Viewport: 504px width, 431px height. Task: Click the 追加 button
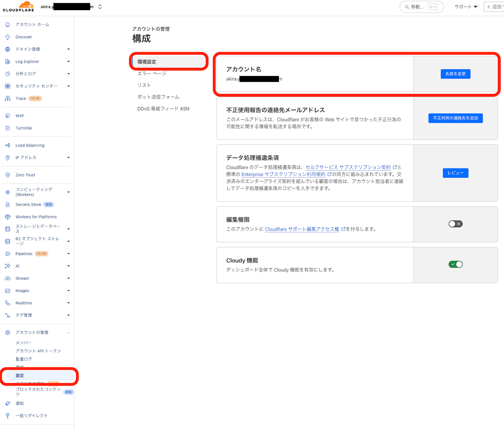(x=494, y=7)
